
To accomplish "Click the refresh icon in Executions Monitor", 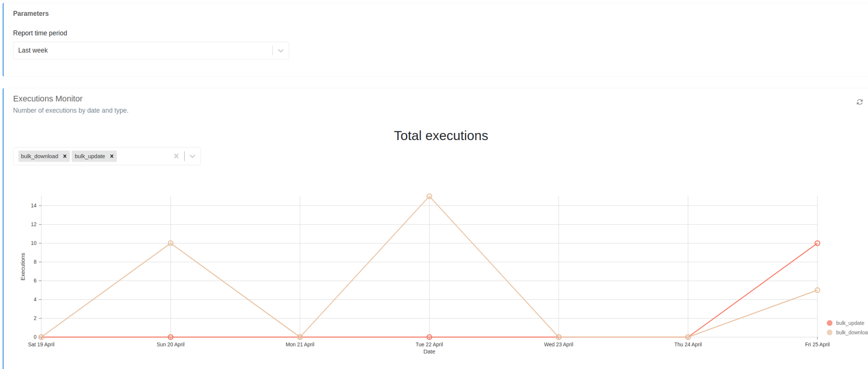I will [x=860, y=102].
